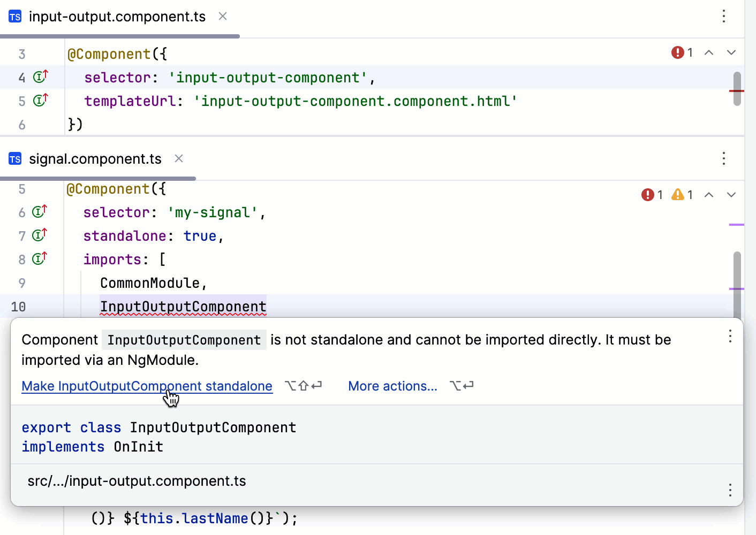Click gutter icon next to templateUrl line 5
Image resolution: width=756 pixels, height=535 pixels.
(41, 101)
